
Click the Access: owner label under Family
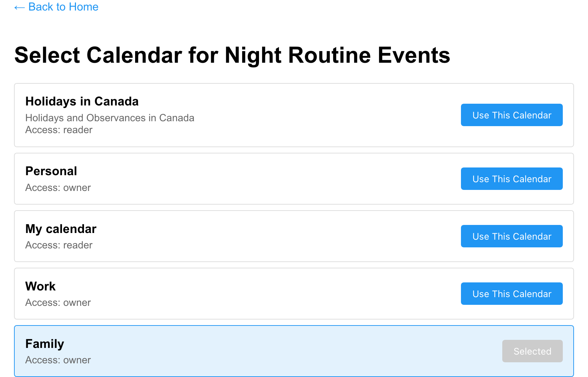tap(58, 360)
